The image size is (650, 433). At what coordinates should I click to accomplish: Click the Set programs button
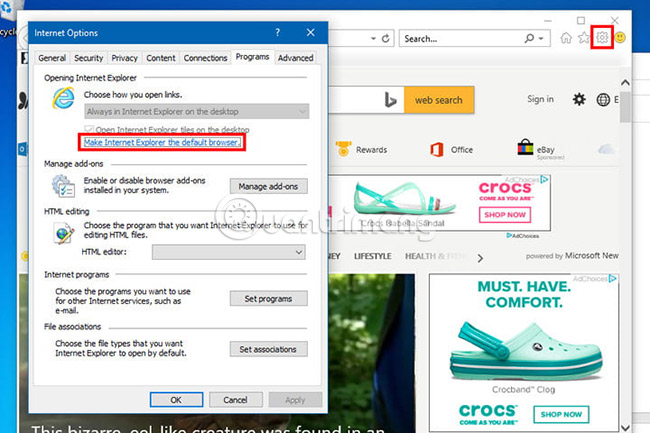[268, 299]
